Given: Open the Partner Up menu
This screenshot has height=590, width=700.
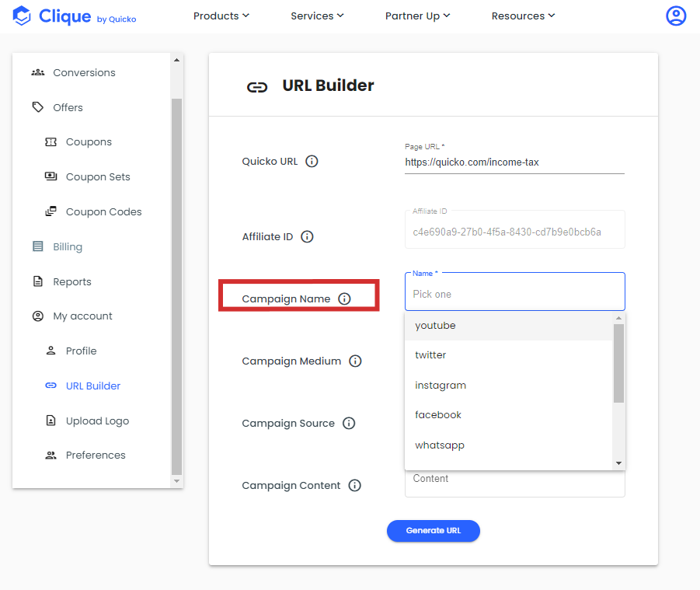Looking at the screenshot, I should 417,16.
